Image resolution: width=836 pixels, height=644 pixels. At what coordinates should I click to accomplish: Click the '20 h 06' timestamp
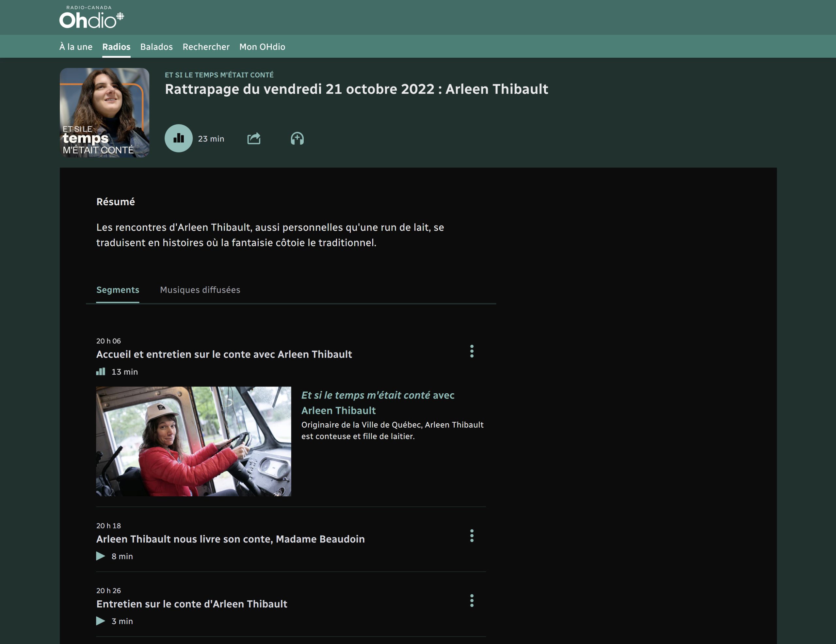coord(108,340)
